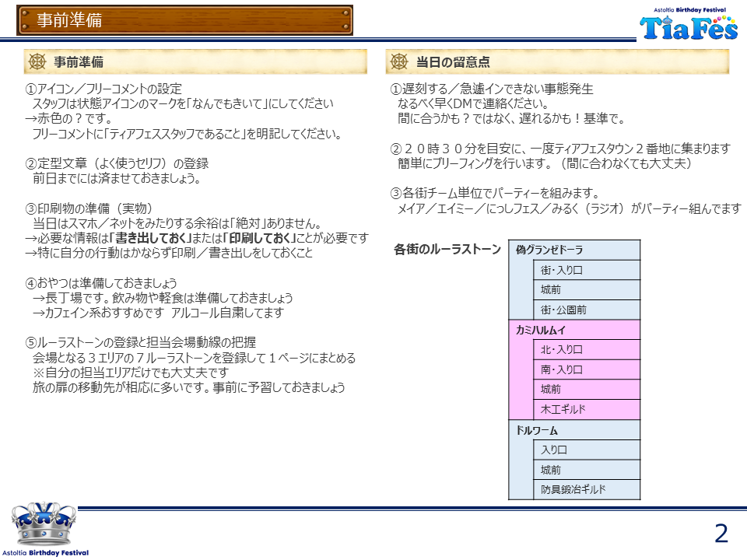Click the 簡単にブリーフィングを行います line
Image resolution: width=747 pixels, height=560 pixels.
(545, 164)
